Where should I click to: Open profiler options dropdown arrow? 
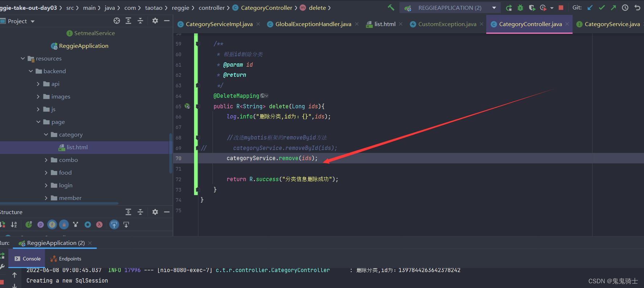point(552,8)
